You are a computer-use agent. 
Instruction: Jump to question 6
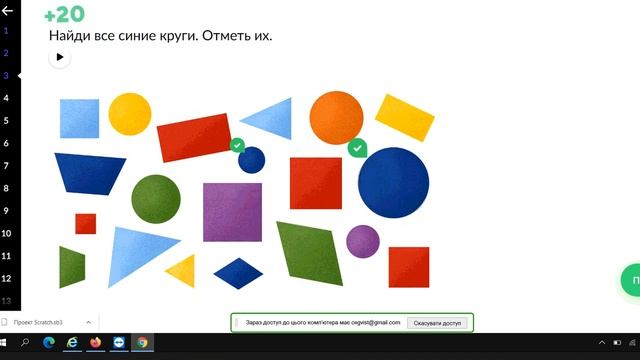point(6,143)
